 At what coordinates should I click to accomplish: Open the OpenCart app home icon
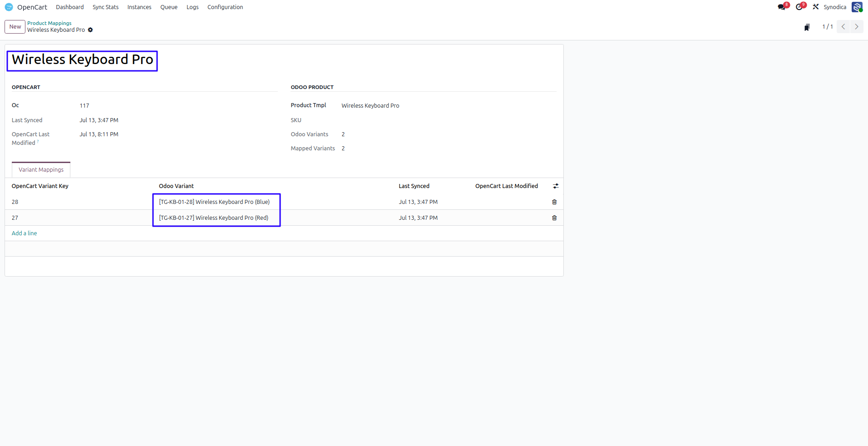(x=9, y=7)
